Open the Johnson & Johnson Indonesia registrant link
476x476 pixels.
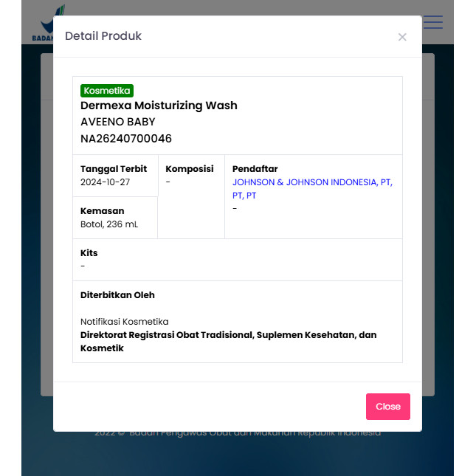tap(312, 182)
